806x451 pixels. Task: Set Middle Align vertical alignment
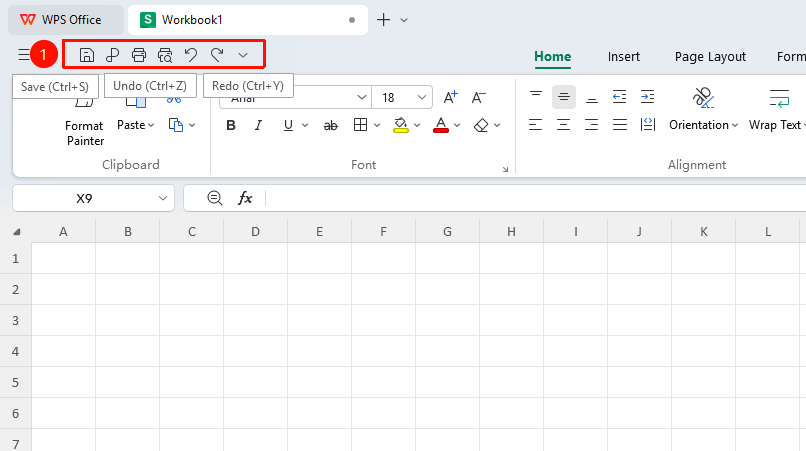pos(563,97)
